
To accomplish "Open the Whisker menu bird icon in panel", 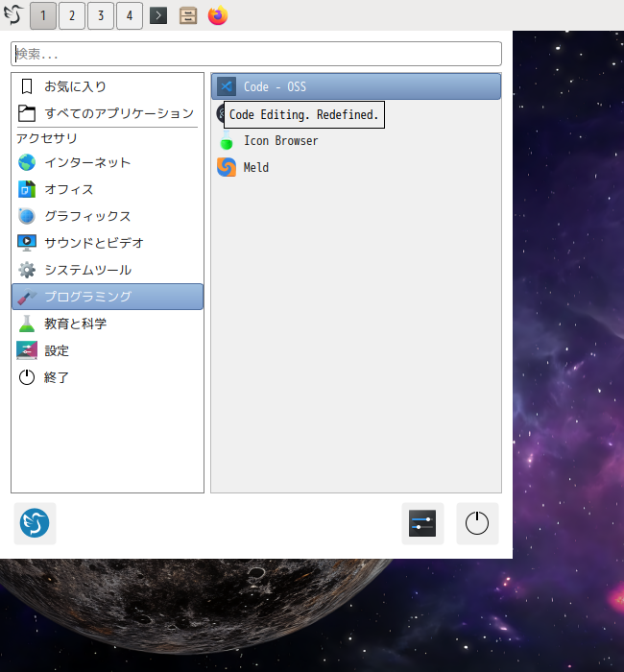I will [13, 15].
